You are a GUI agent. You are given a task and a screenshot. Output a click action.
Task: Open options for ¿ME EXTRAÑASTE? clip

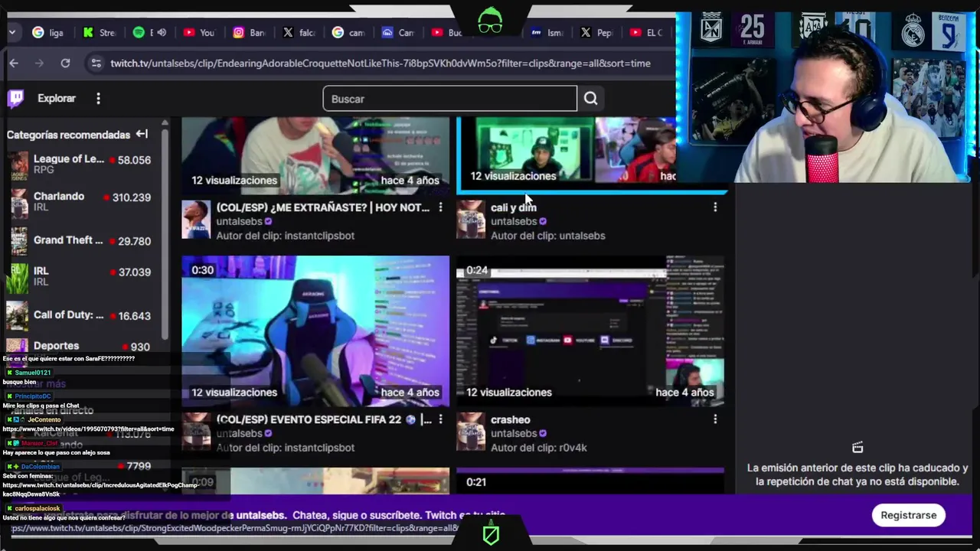click(x=440, y=207)
